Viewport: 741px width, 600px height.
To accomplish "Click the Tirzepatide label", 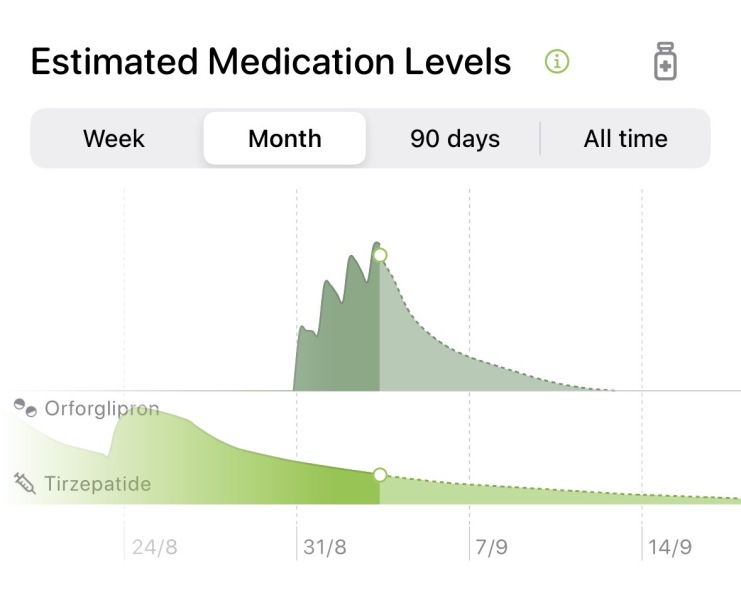I will [x=98, y=484].
